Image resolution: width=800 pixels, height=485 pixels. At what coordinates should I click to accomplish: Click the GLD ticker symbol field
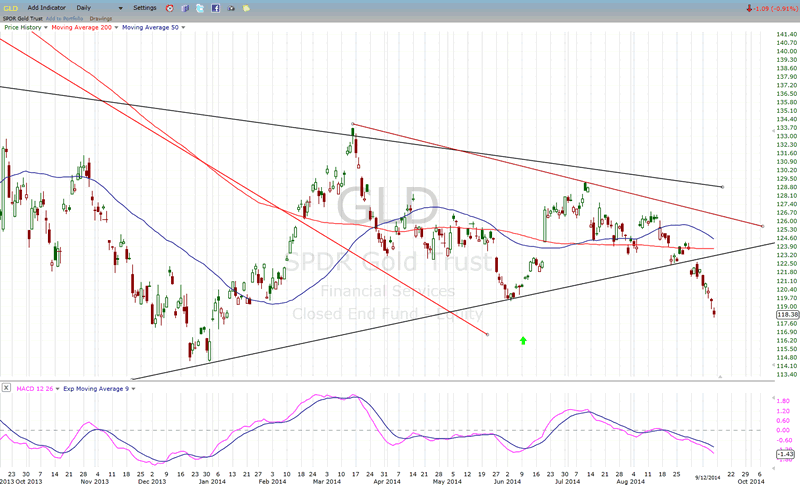point(10,7)
